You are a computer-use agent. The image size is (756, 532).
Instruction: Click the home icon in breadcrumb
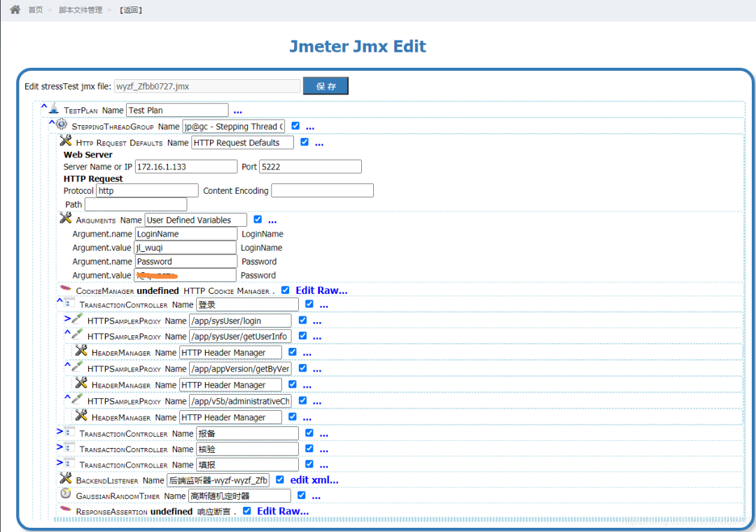pyautogui.click(x=15, y=9)
